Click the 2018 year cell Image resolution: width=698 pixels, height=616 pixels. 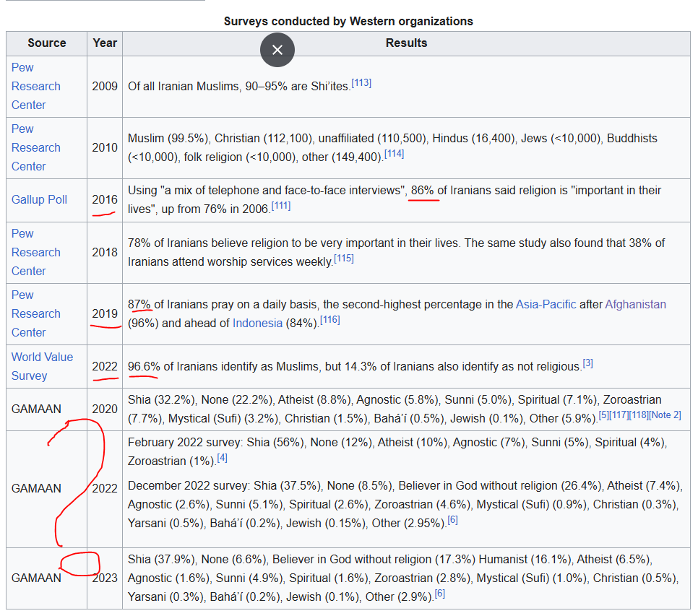click(x=105, y=252)
